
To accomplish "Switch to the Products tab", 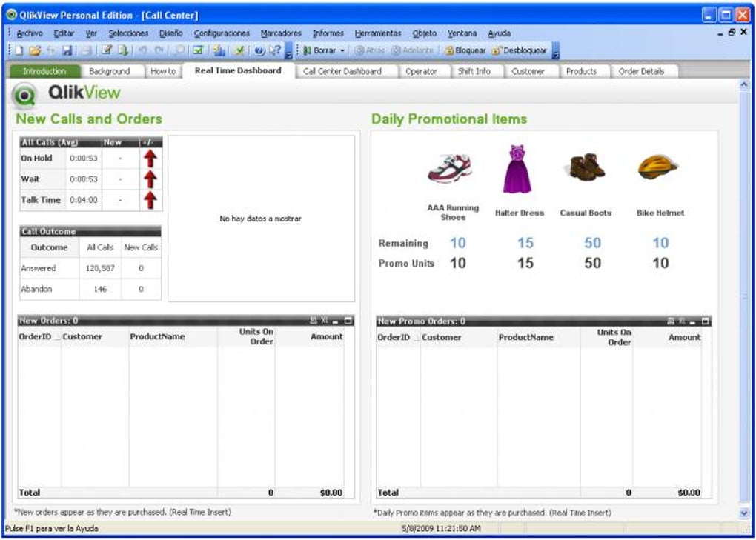I will 581,71.
